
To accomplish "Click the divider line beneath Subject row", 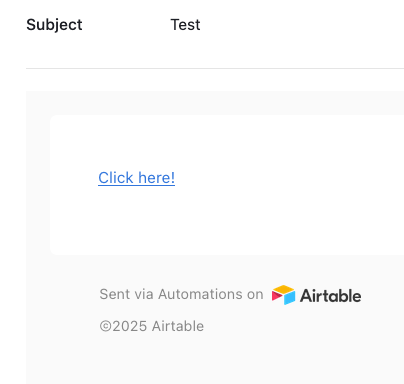I will pyautogui.click(x=215, y=69).
